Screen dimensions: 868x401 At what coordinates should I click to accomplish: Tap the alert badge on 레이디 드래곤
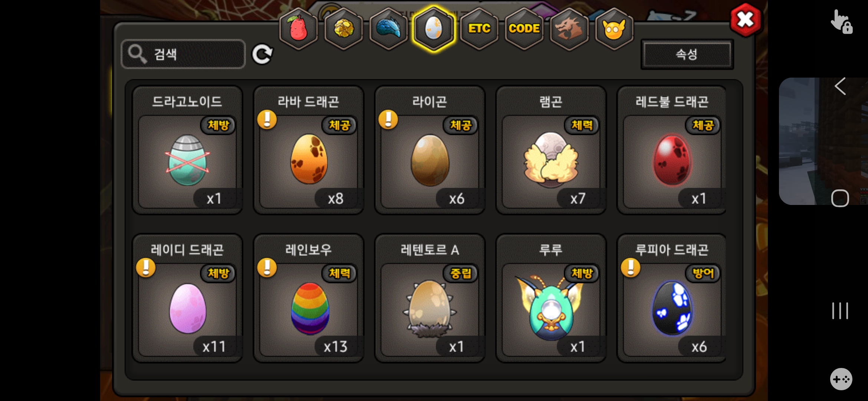146,268
